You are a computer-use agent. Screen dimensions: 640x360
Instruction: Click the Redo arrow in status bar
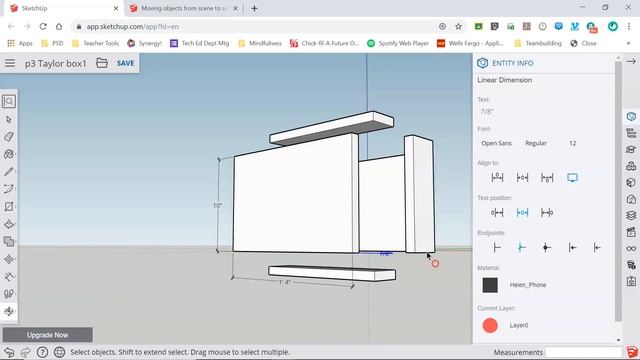click(25, 352)
